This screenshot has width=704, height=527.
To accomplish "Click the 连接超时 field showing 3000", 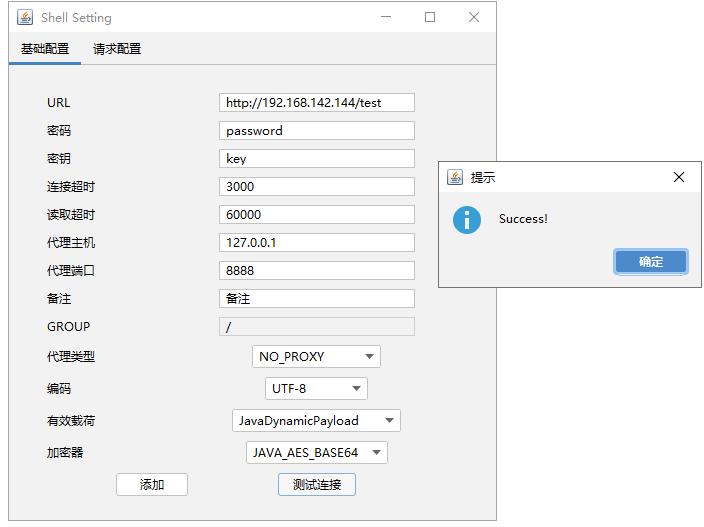I will pyautogui.click(x=317, y=186).
